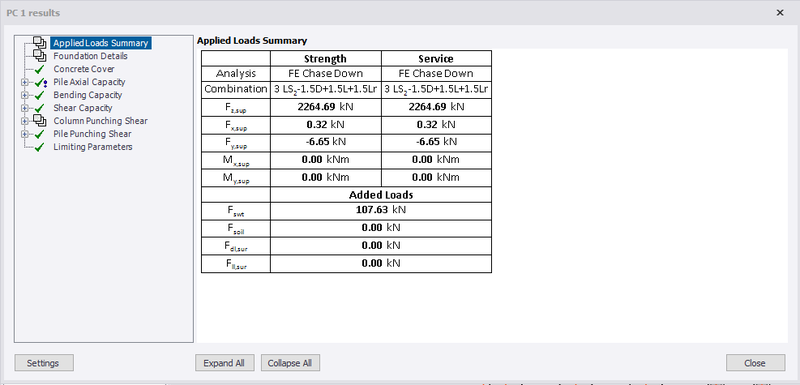
Task: Click the Analysis row label
Action: click(236, 73)
